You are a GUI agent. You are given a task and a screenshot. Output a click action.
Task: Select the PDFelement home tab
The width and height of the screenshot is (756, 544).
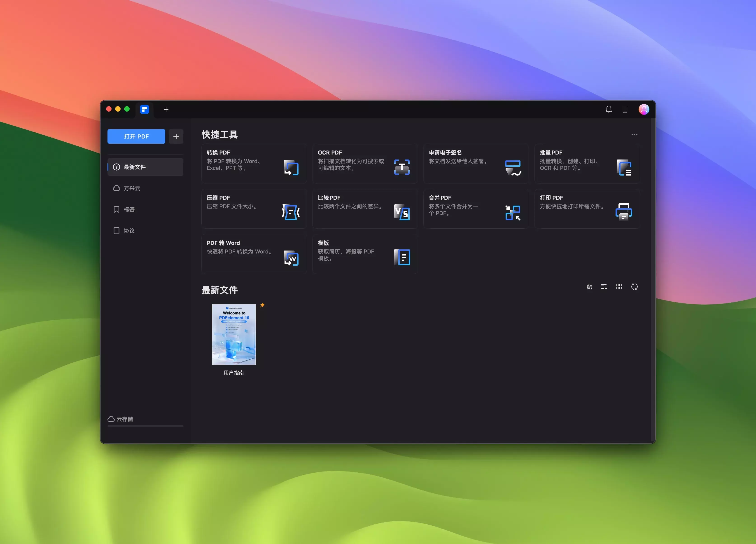[144, 109]
